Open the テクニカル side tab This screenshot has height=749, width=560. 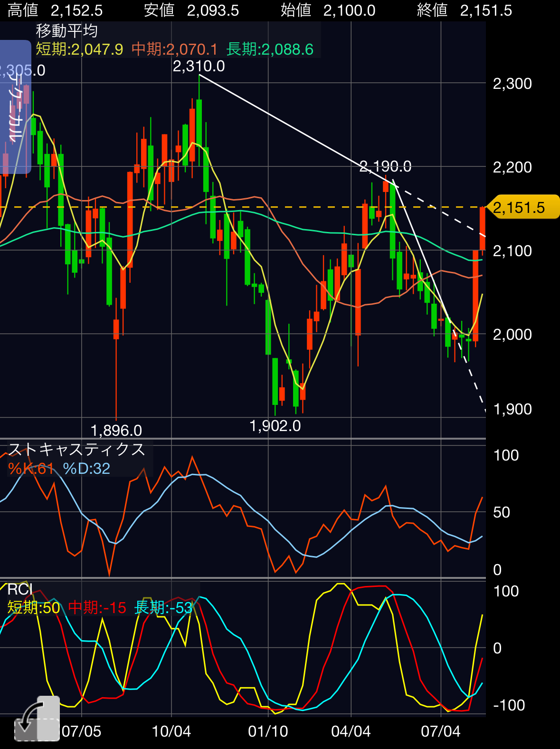(15, 107)
